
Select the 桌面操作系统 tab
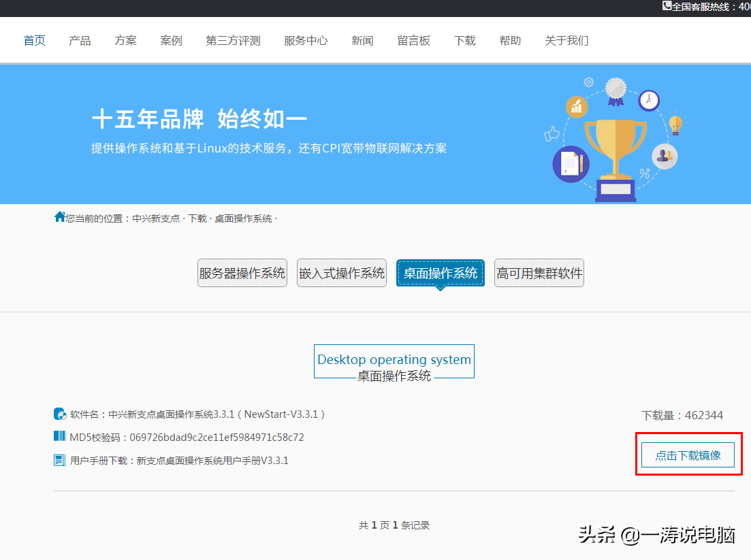pyautogui.click(x=441, y=274)
